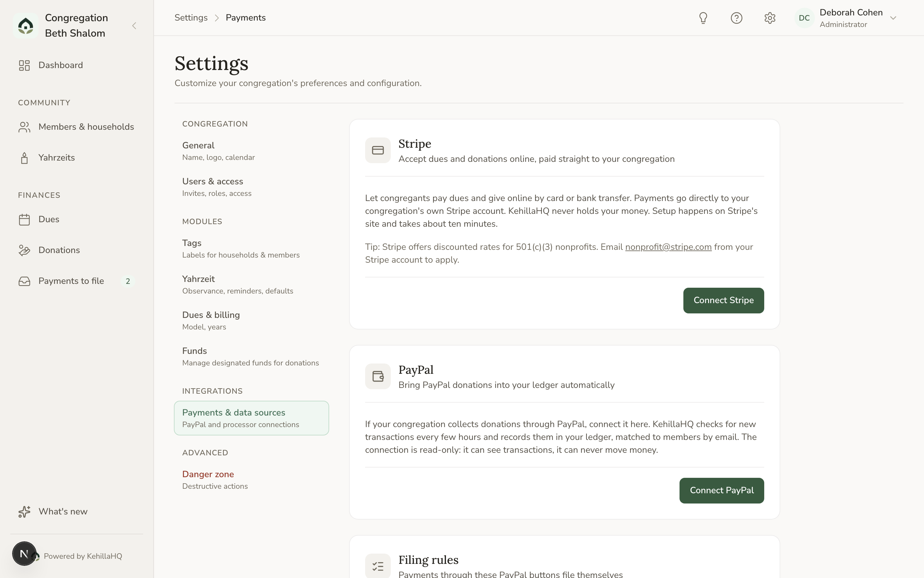Select General settings section
The height and width of the screenshot is (578, 924).
pyautogui.click(x=251, y=151)
